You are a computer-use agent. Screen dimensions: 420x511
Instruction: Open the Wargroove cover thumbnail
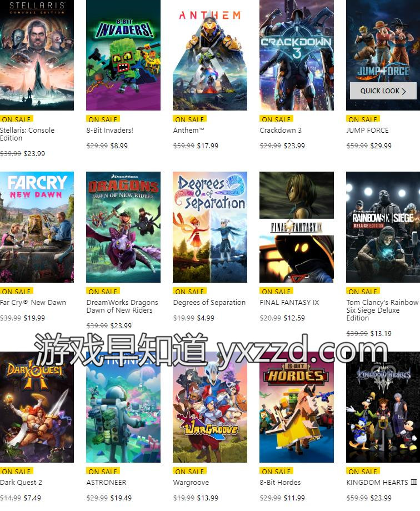click(x=210, y=407)
